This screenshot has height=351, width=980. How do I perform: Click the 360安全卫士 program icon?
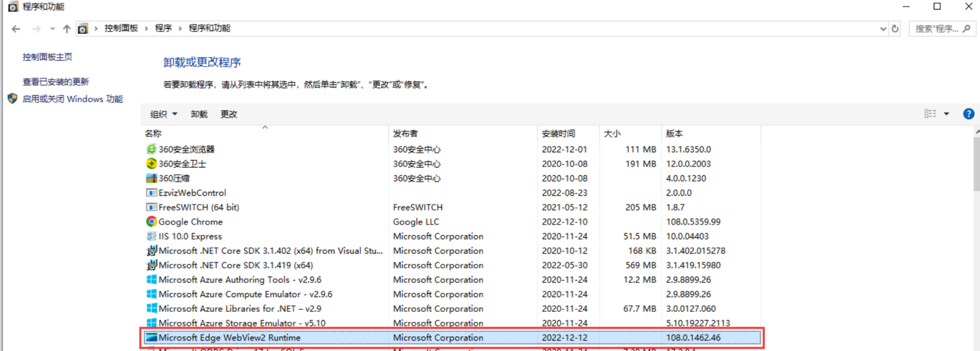pyautogui.click(x=151, y=163)
